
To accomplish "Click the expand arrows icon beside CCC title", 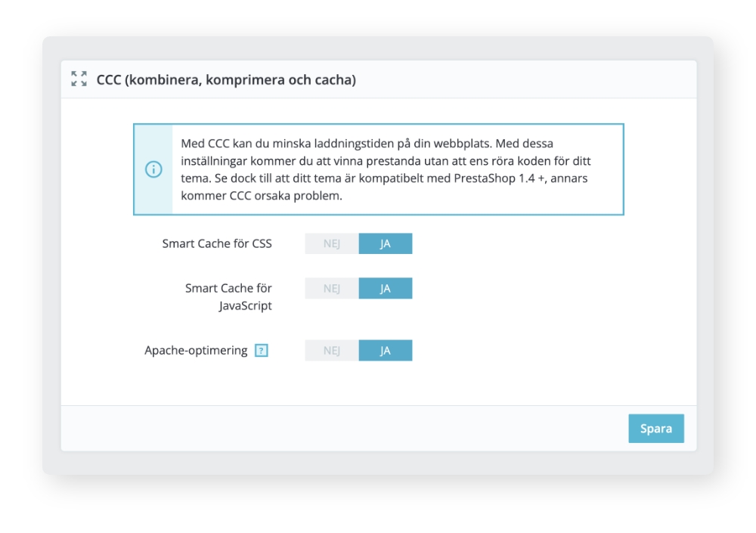I will coord(79,79).
